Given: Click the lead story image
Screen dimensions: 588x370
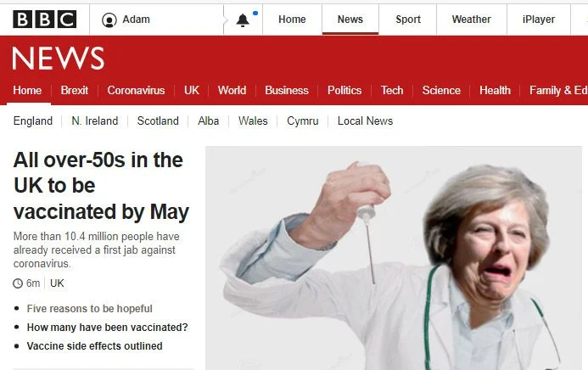Looking at the screenshot, I should (394, 258).
